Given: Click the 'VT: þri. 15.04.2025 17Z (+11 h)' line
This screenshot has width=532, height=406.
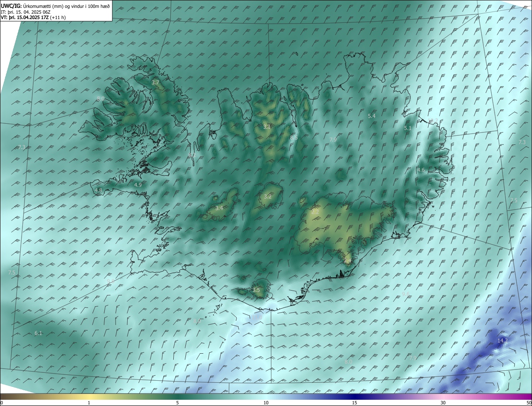Looking at the screenshot, I should coord(33,17).
